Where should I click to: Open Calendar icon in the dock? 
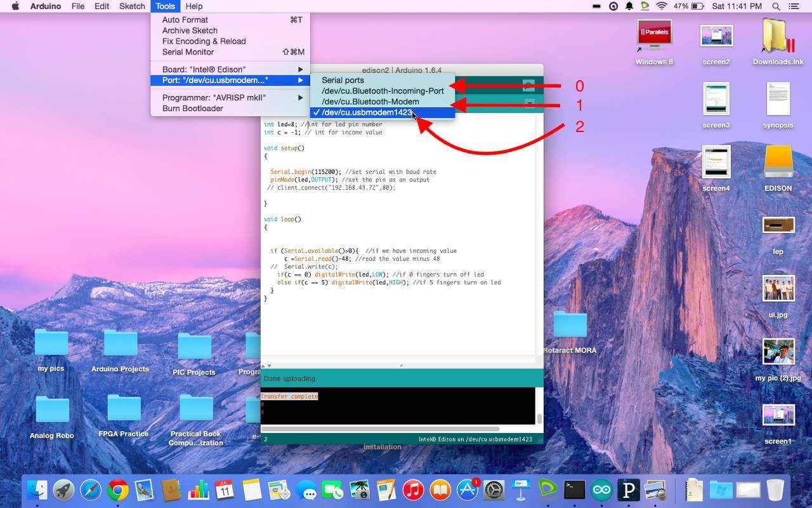[225, 490]
